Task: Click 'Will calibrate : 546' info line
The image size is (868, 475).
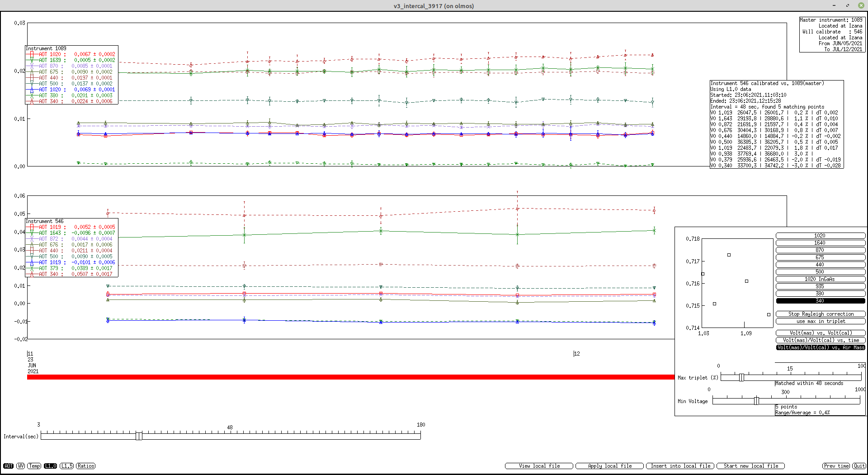Action: pyautogui.click(x=832, y=32)
